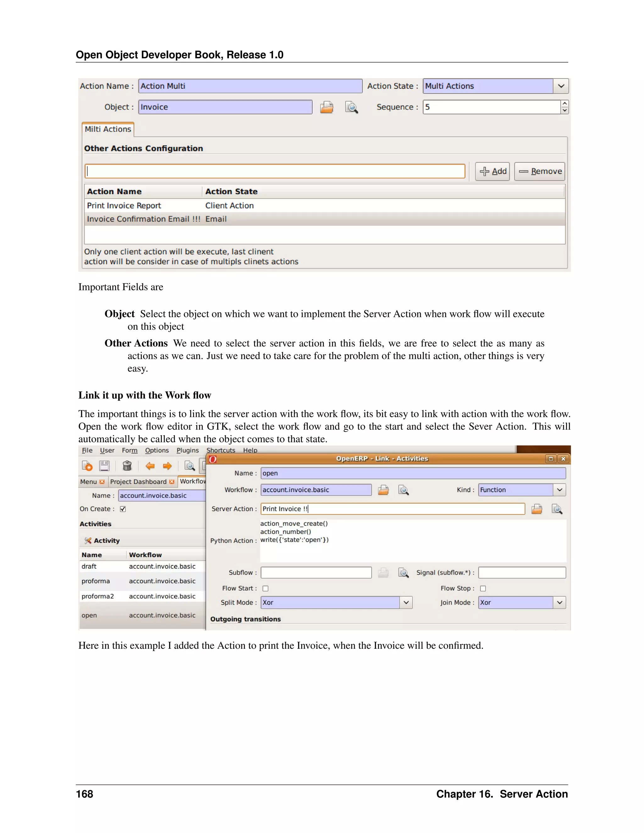
Task: Click search icon beside Workflow field
Action: pos(403,490)
